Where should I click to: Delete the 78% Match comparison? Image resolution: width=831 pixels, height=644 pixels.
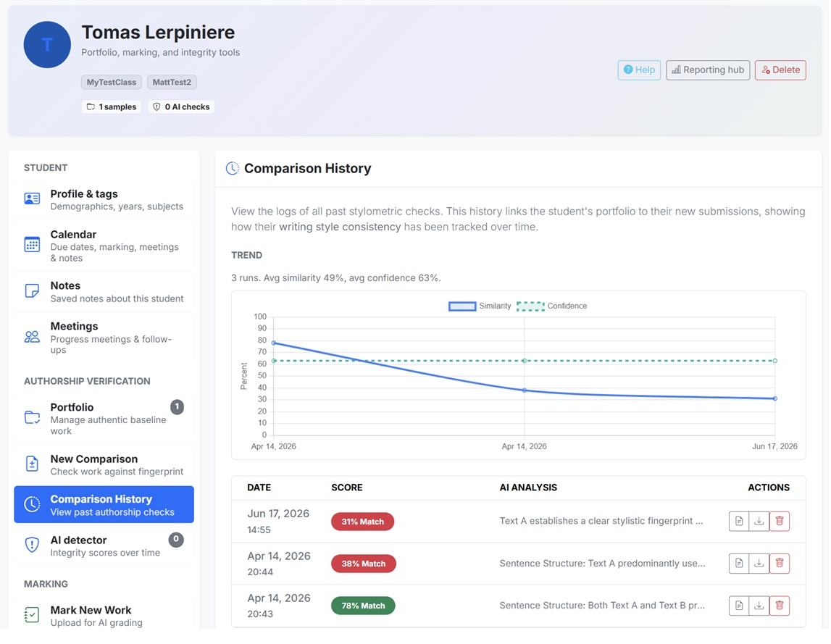pos(779,606)
